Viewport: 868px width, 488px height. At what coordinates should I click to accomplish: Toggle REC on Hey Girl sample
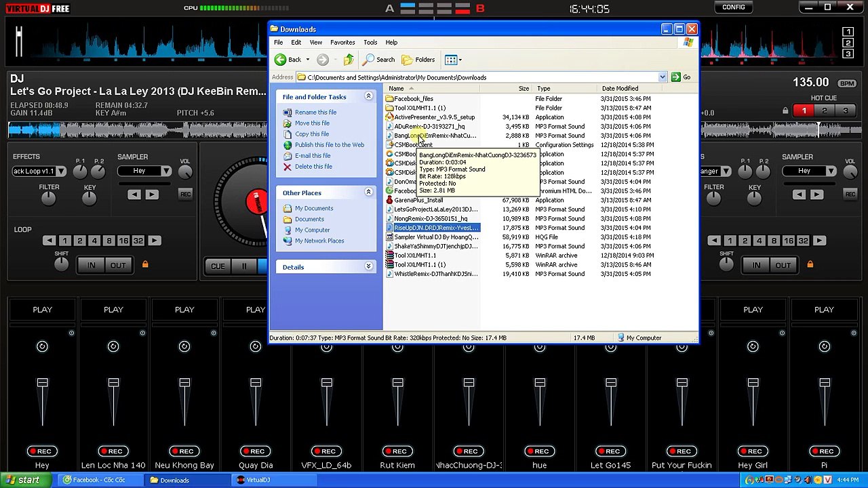[x=753, y=451]
